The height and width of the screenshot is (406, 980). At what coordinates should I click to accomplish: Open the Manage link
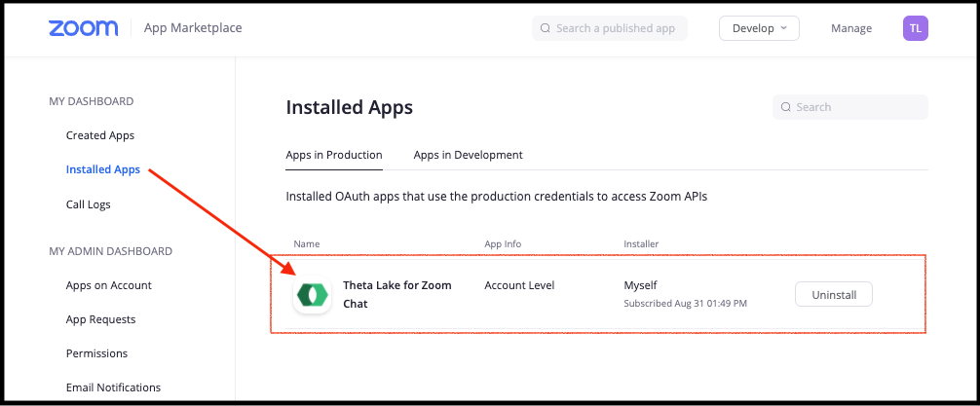[851, 28]
